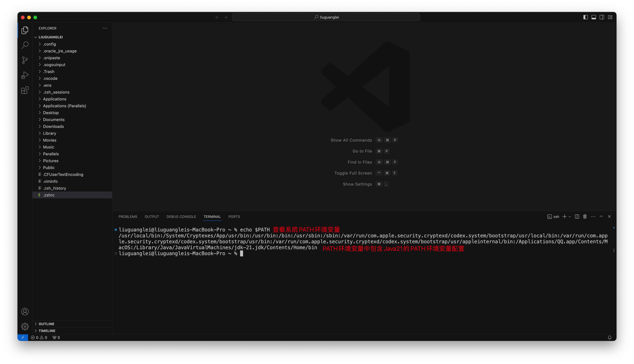Screen dimensions: 634x364
Task: Expand the Documents folder
Action: 72,119
